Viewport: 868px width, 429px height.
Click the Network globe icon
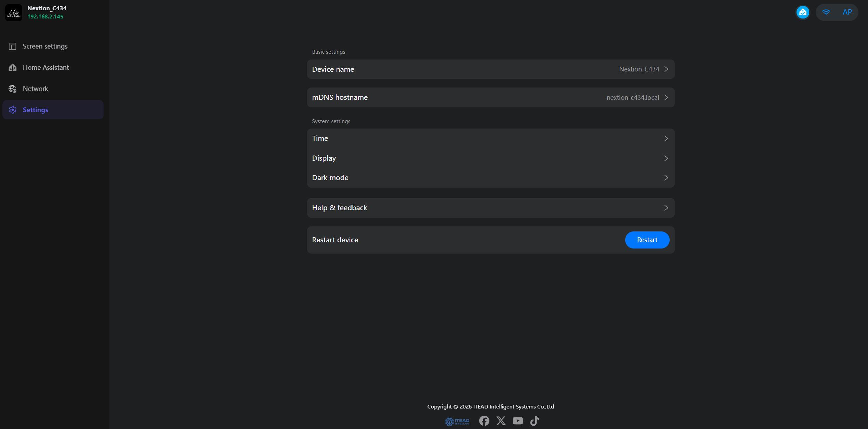click(13, 89)
